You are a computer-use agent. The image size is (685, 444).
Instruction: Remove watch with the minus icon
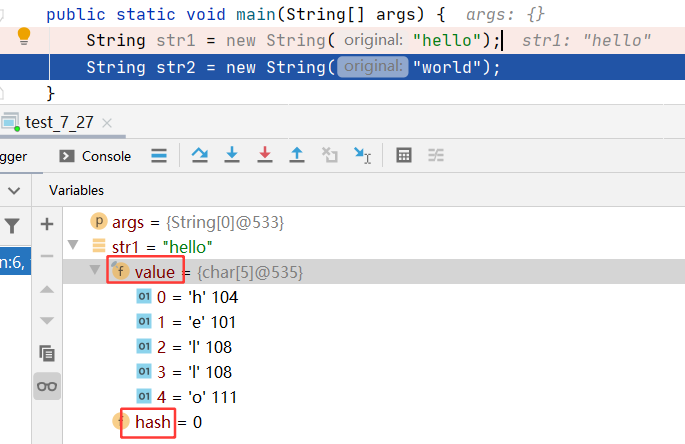point(47,256)
